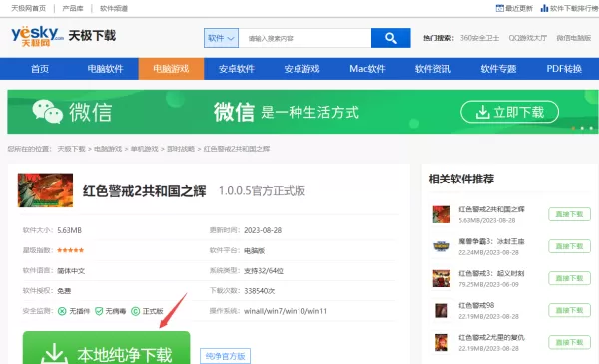Click the 天极网首页 top link

click(28, 8)
